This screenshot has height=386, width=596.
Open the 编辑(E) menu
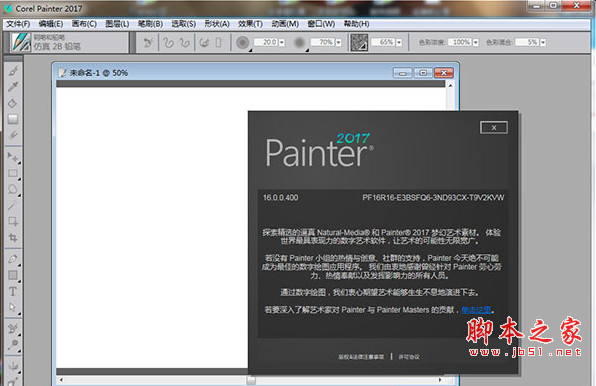51,24
